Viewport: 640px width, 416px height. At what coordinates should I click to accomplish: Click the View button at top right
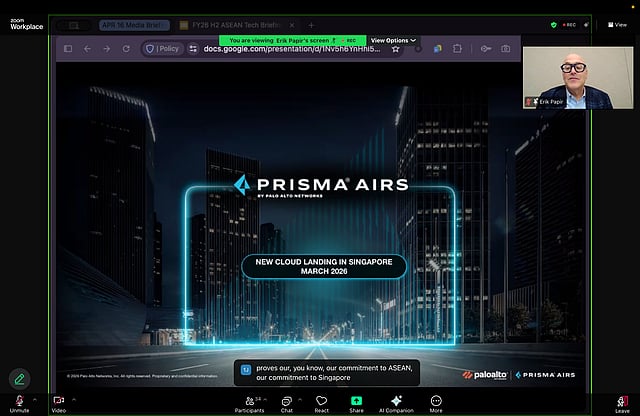(615, 25)
